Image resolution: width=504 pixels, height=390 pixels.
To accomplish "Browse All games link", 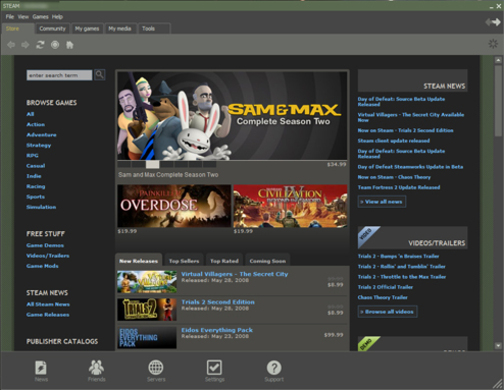I will tap(30, 114).
